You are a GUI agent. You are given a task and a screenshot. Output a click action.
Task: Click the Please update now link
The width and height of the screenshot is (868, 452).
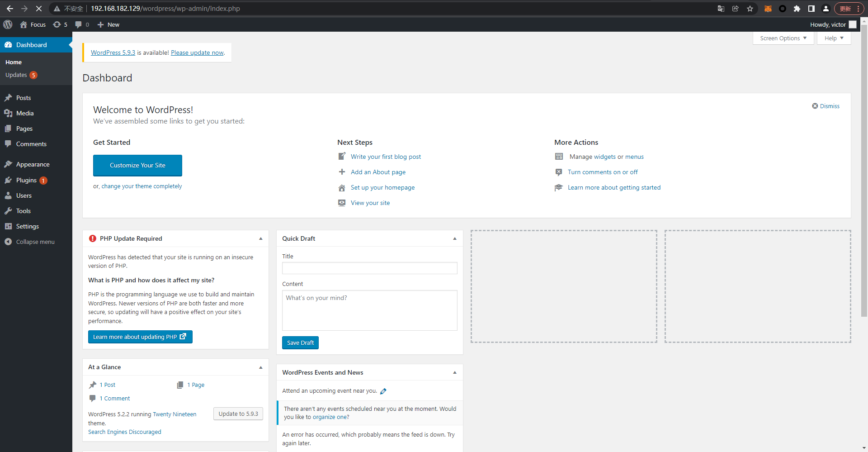(x=197, y=52)
